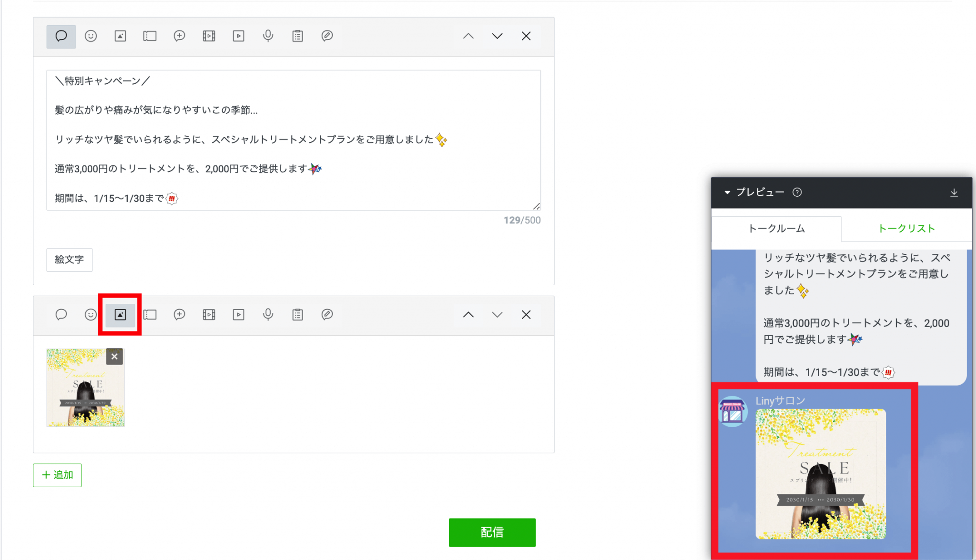976x560 pixels.
Task: Click the rich video film icon
Action: pos(209,36)
